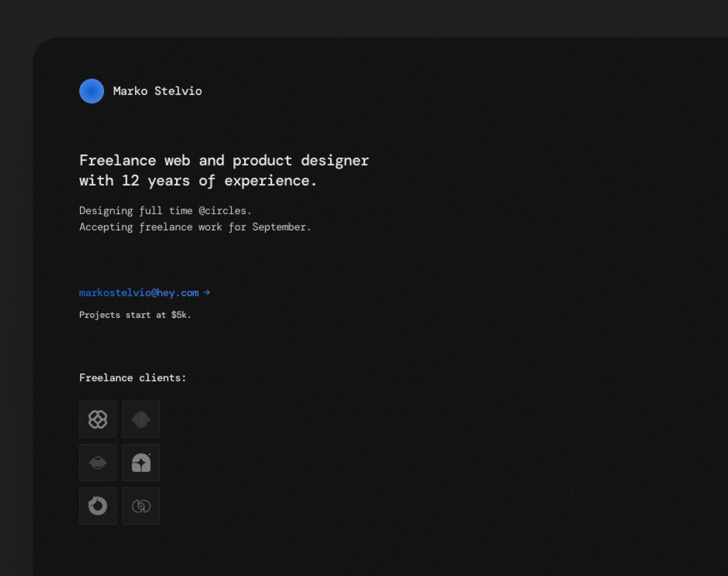
Task: Select 'Accepting freelance work for September.' text
Action: (195, 227)
